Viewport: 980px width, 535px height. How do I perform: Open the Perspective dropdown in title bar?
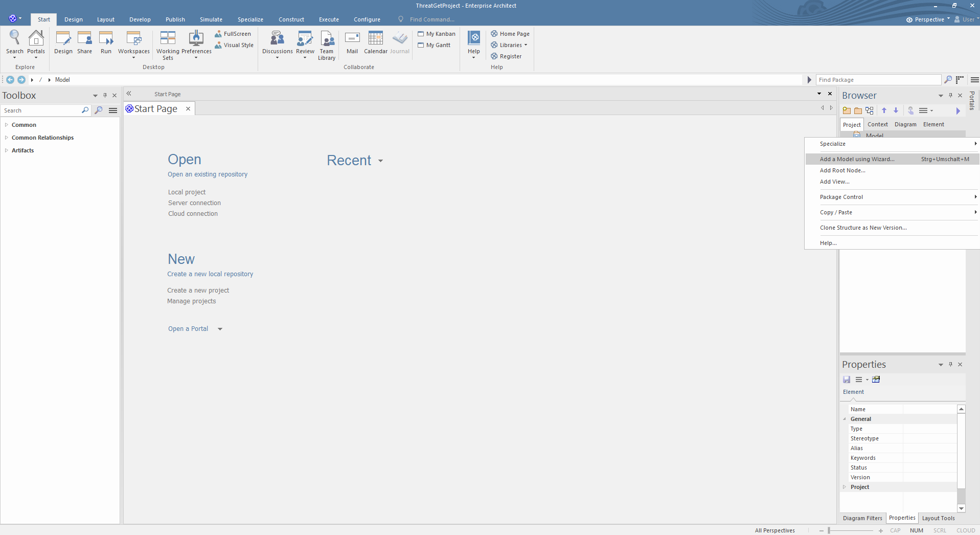click(x=928, y=19)
